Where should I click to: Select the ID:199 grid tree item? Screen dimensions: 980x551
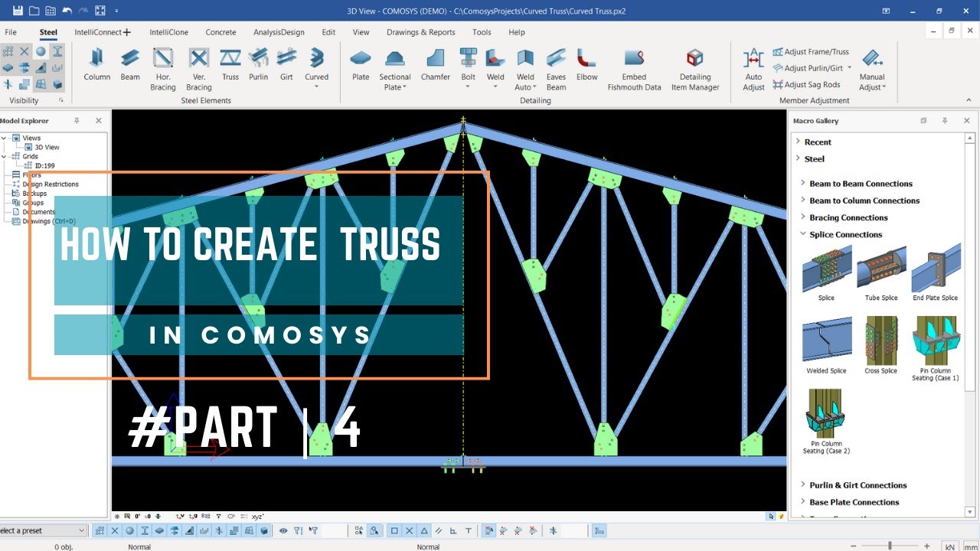[44, 165]
